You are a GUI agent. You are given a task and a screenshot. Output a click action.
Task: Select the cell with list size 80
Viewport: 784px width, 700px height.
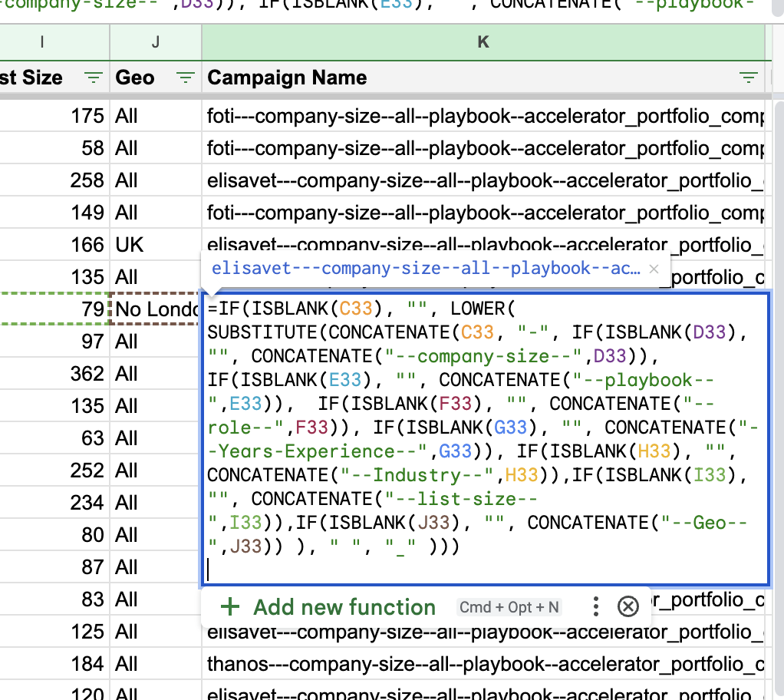click(54, 535)
